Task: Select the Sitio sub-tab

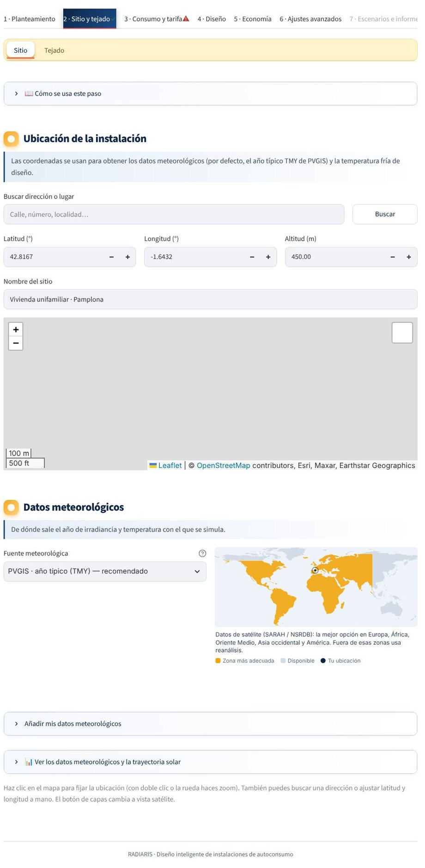Action: pyautogui.click(x=20, y=50)
